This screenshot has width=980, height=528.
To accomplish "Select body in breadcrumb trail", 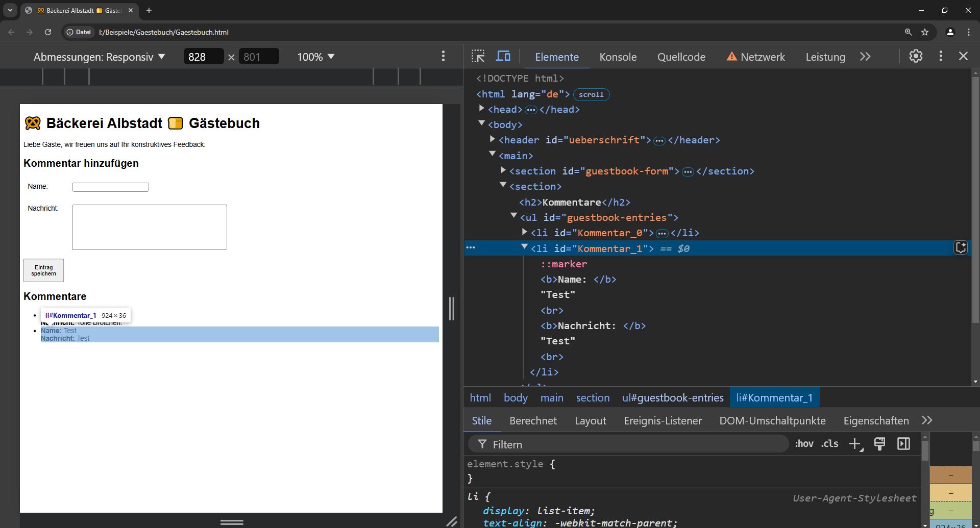I will tap(516, 397).
